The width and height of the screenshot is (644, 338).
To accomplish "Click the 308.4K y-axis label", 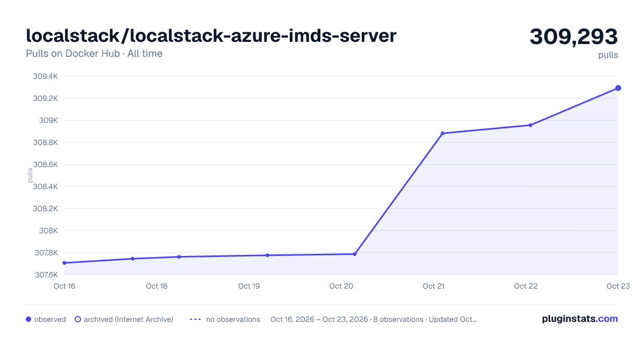I will tap(46, 187).
